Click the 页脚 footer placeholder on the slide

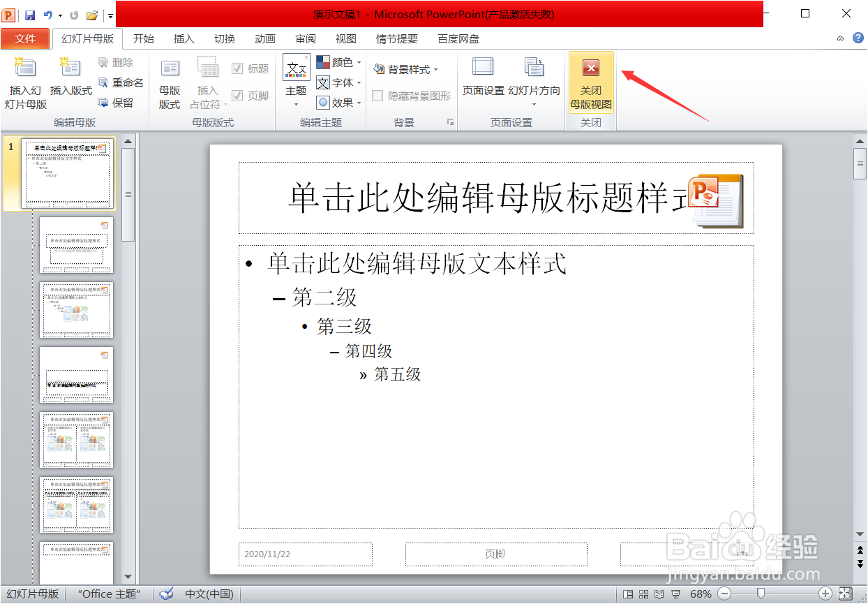pyautogui.click(x=496, y=554)
